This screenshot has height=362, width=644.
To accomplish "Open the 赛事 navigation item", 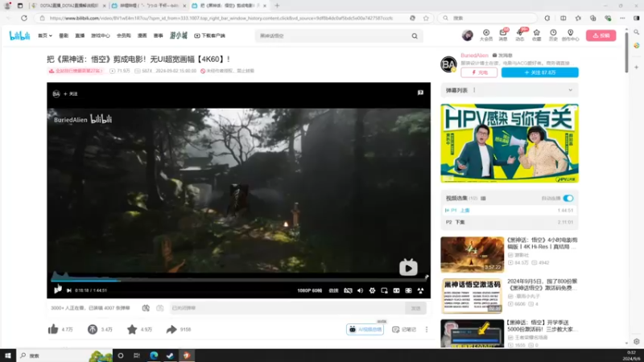I will click(158, 35).
